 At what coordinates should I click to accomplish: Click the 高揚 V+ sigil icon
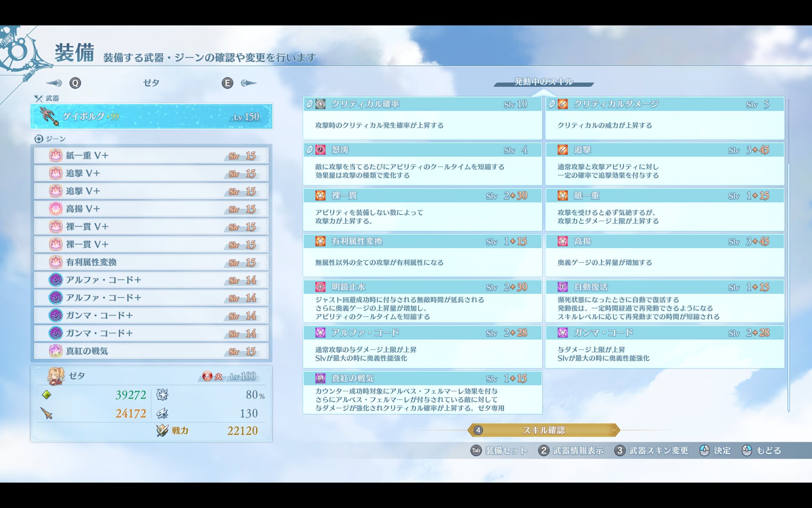click(x=55, y=209)
